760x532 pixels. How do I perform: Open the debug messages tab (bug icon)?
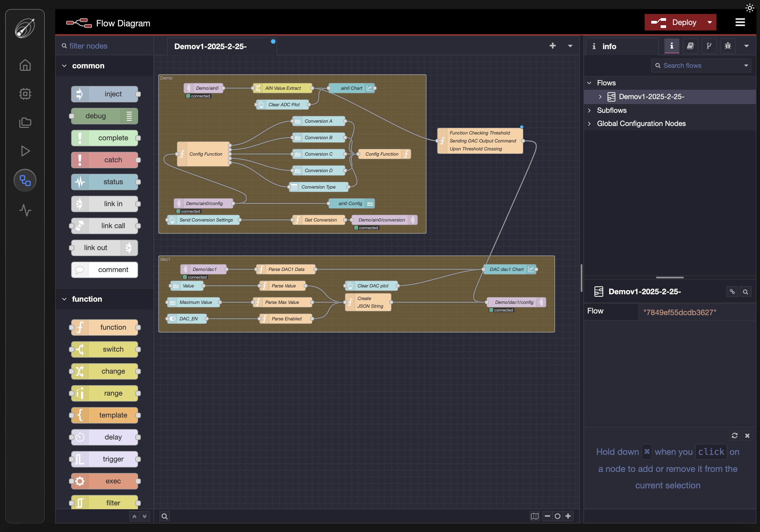coord(727,46)
